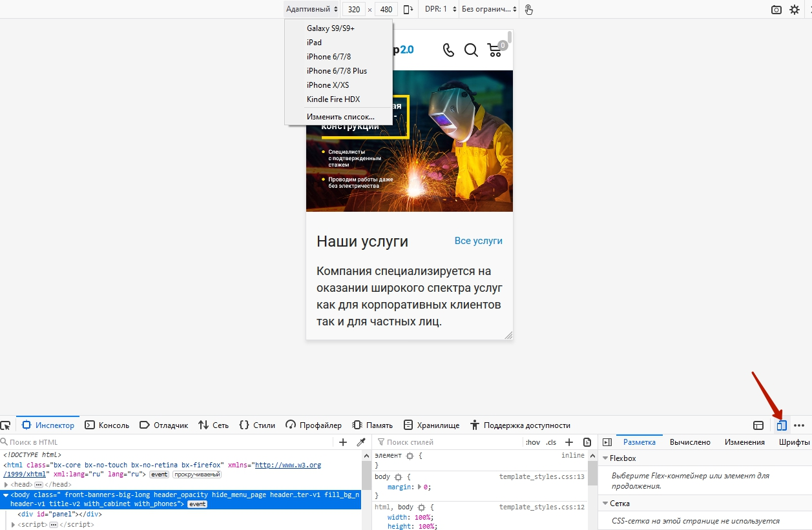The height and width of the screenshot is (530, 812).
Task: Toggle the .cls class panel
Action: tap(551, 442)
